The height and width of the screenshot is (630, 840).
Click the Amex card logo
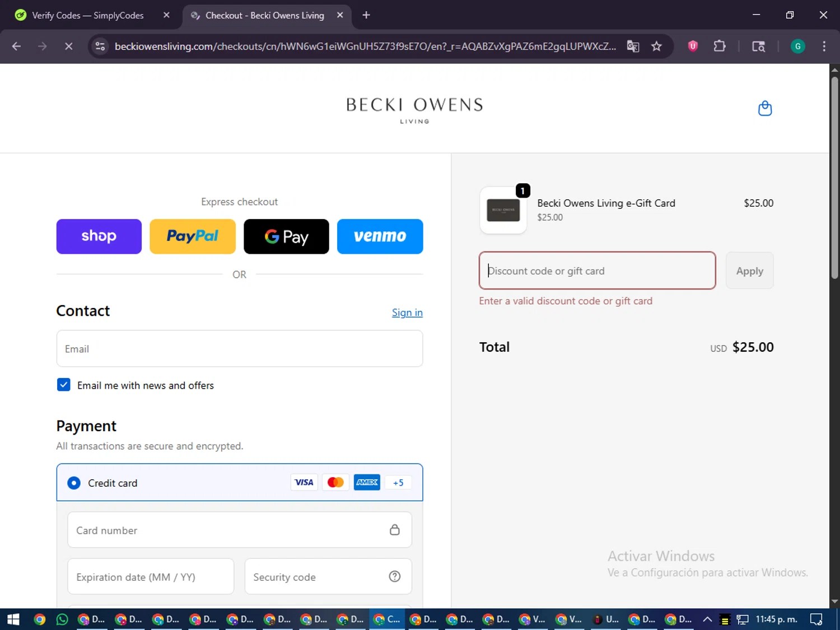367,483
